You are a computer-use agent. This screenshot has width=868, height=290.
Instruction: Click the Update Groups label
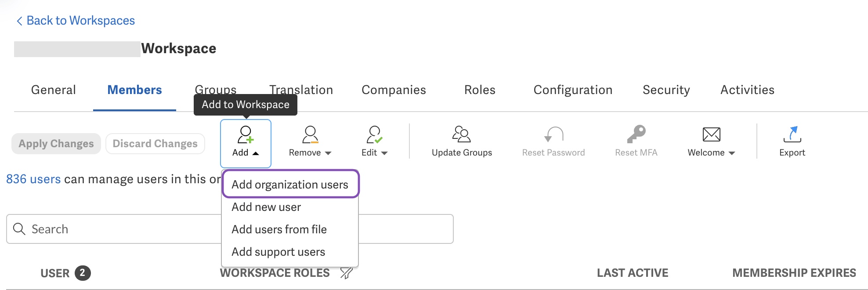(x=462, y=152)
